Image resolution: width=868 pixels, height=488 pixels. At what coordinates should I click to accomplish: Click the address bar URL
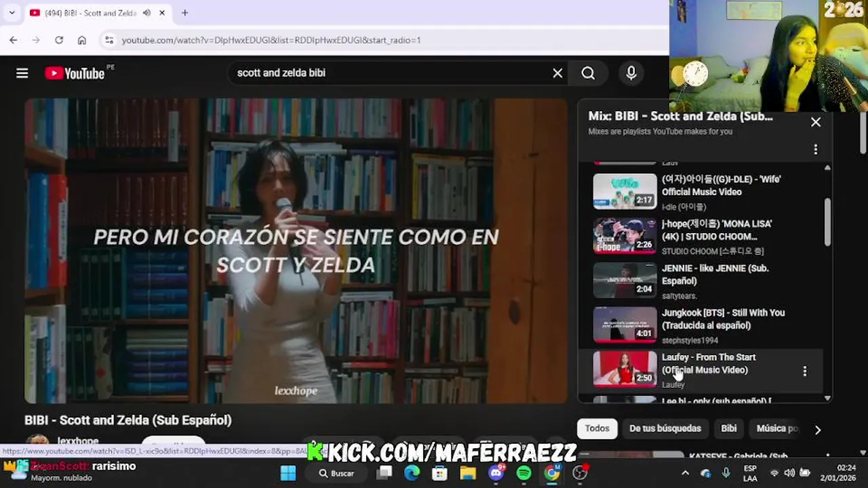271,40
